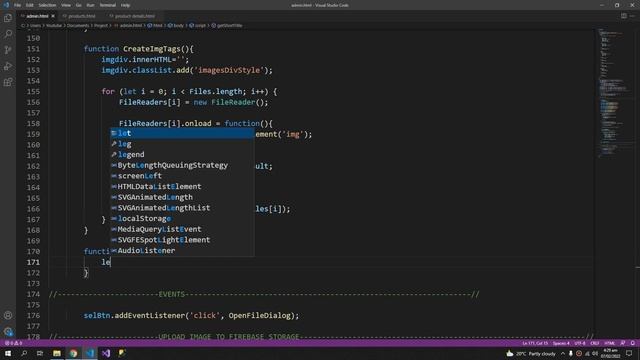640x360 pixels.
Task: Click the Windows taskbar search icon
Action: [x=24, y=353]
